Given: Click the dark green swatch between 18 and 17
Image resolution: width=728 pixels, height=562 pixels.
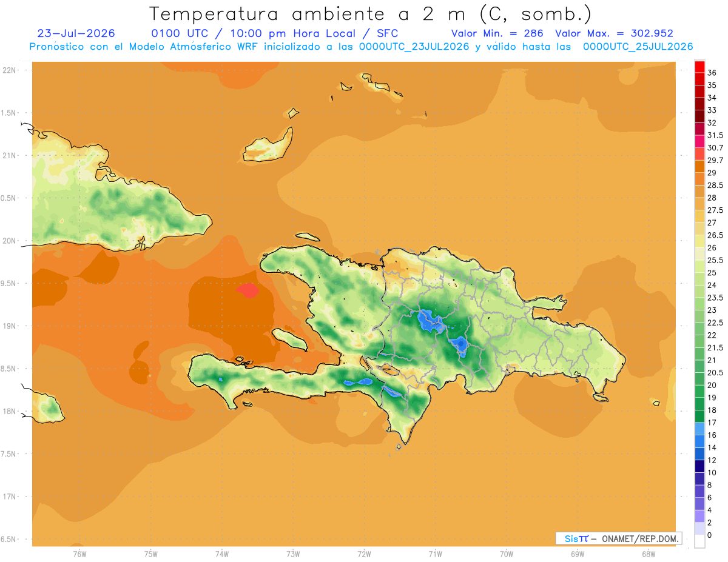Looking at the screenshot, I should click(699, 416).
